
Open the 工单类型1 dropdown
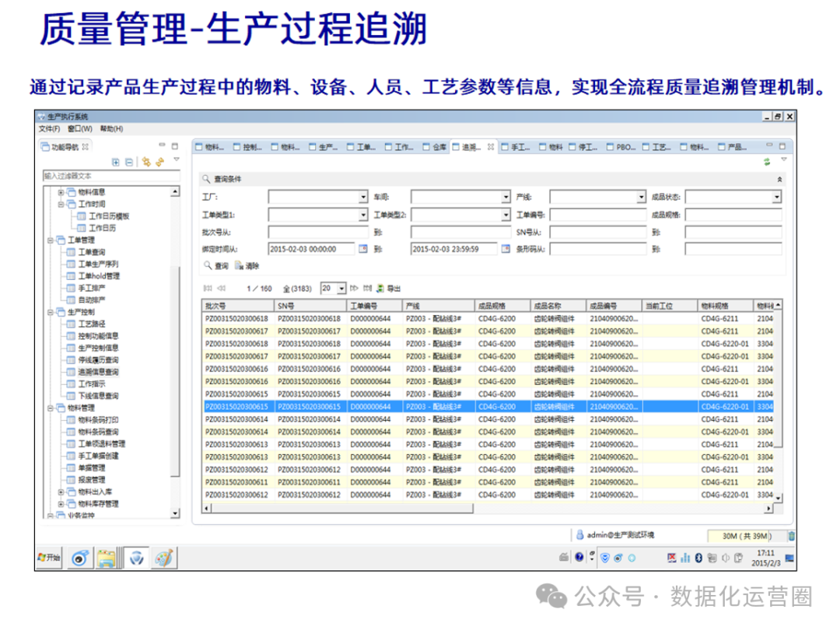(x=363, y=215)
